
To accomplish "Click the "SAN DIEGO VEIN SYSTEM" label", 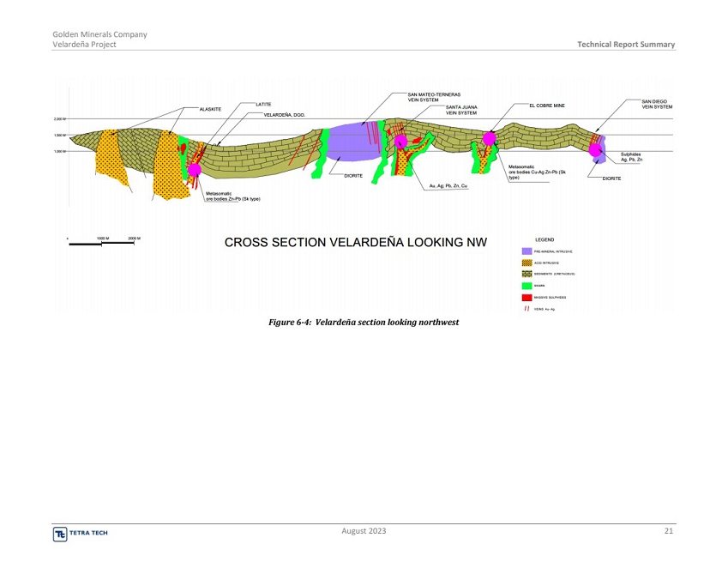I will pyautogui.click(x=657, y=104).
